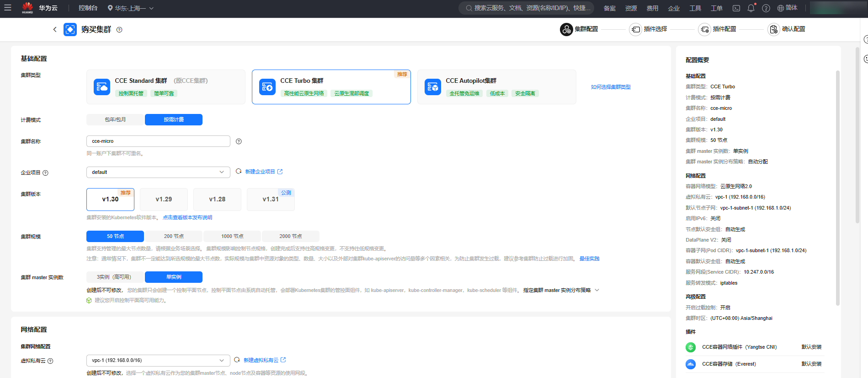The width and height of the screenshot is (868, 378).
Task: Click the help icon next to 虚拟私有云 label
Action: [50, 361]
